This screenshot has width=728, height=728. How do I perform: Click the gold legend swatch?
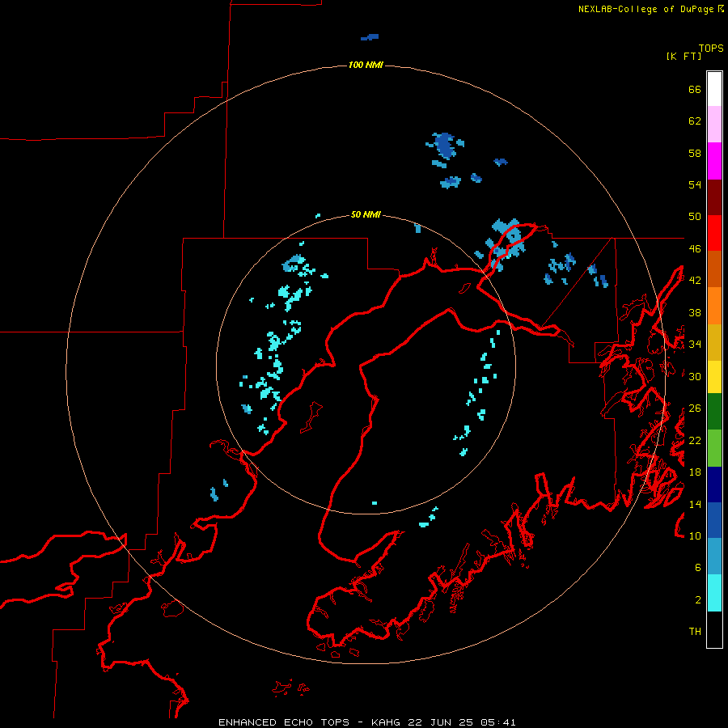[714, 342]
